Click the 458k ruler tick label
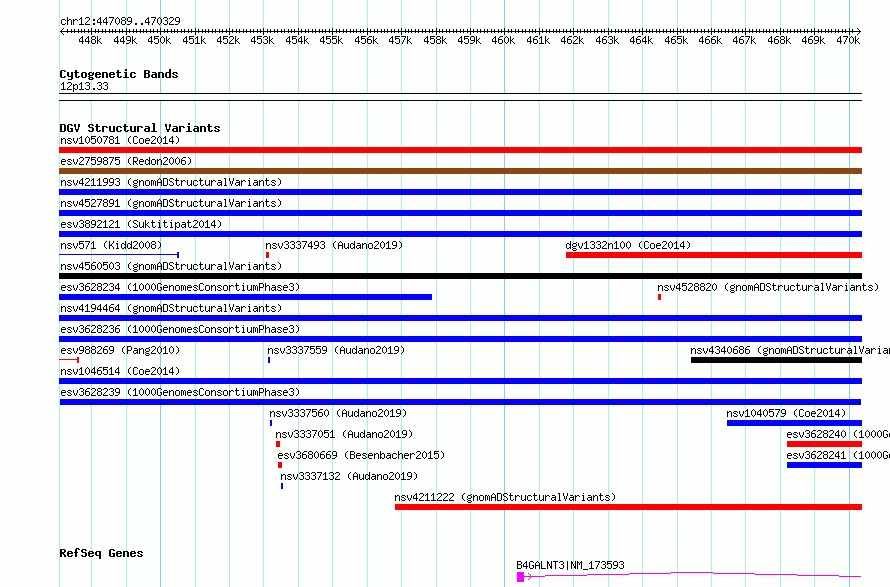This screenshot has width=890, height=587. (435, 40)
